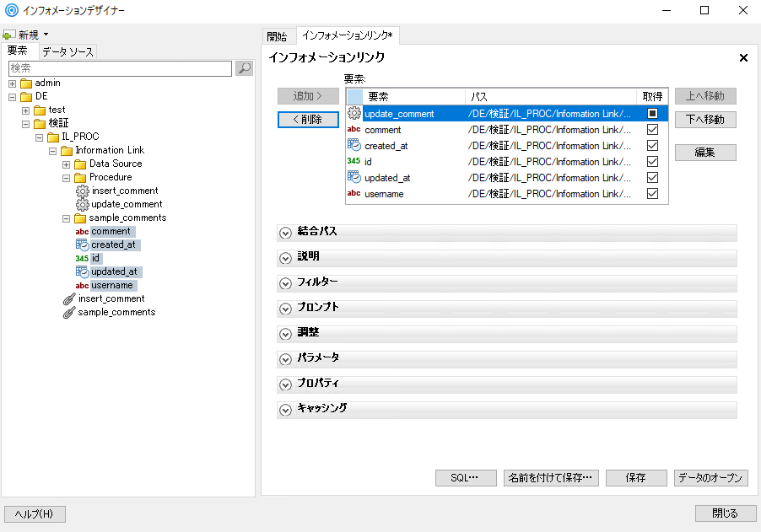Screen dimensions: 761x532
Task: Click the IL_PROC folder icon
Action: click(x=53, y=137)
